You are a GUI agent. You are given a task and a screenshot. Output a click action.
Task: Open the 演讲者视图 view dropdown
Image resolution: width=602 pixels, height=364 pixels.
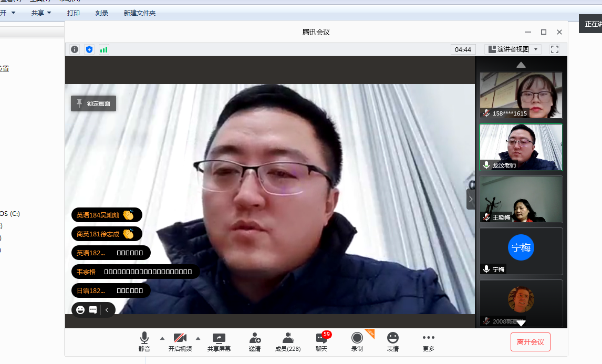pos(513,49)
